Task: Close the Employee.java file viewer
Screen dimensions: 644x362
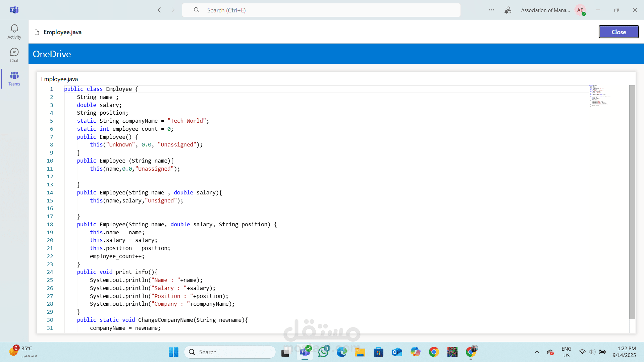Action: pyautogui.click(x=619, y=32)
